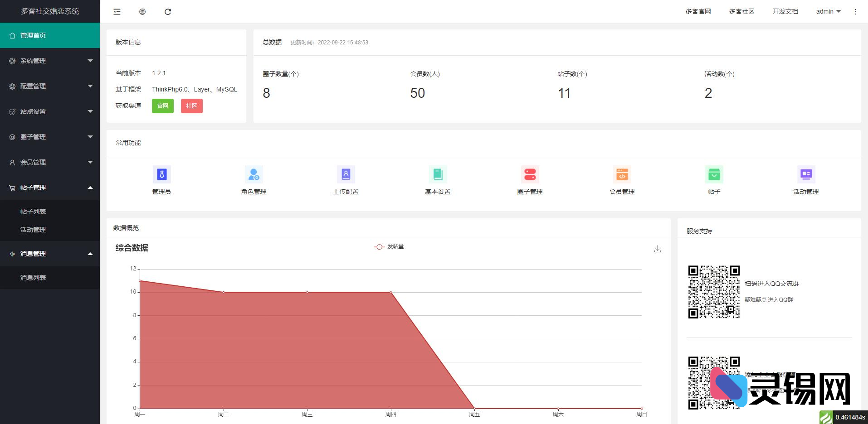Expand the 系统管理 sidebar section
The height and width of the screenshot is (424, 868).
[50, 60]
